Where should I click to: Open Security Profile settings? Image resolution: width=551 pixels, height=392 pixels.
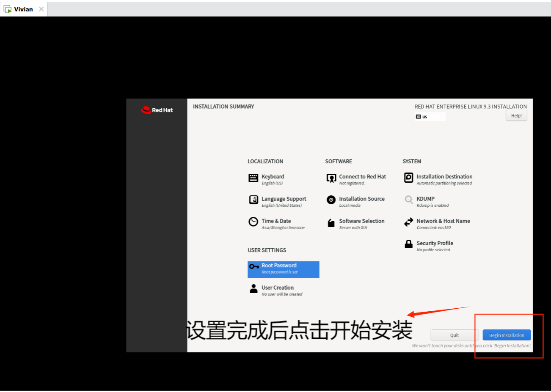pos(435,243)
